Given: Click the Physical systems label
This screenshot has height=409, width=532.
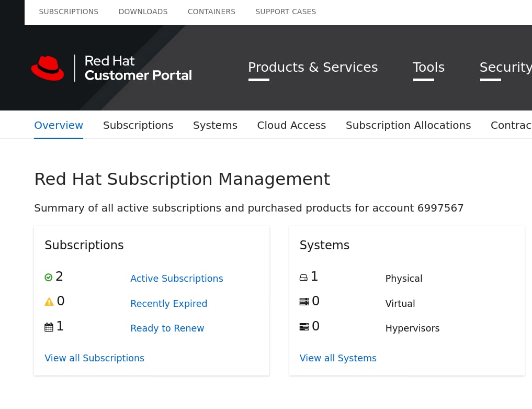Looking at the screenshot, I should point(404,279).
